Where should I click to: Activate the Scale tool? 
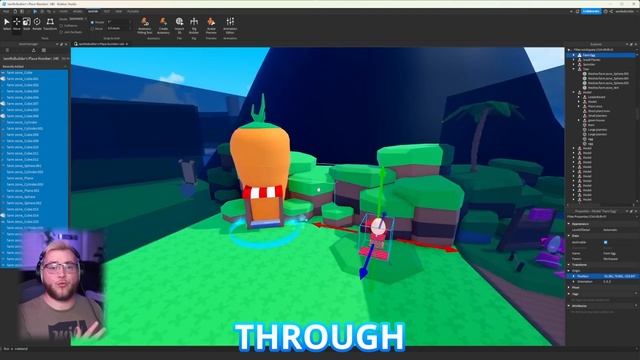coord(27,24)
